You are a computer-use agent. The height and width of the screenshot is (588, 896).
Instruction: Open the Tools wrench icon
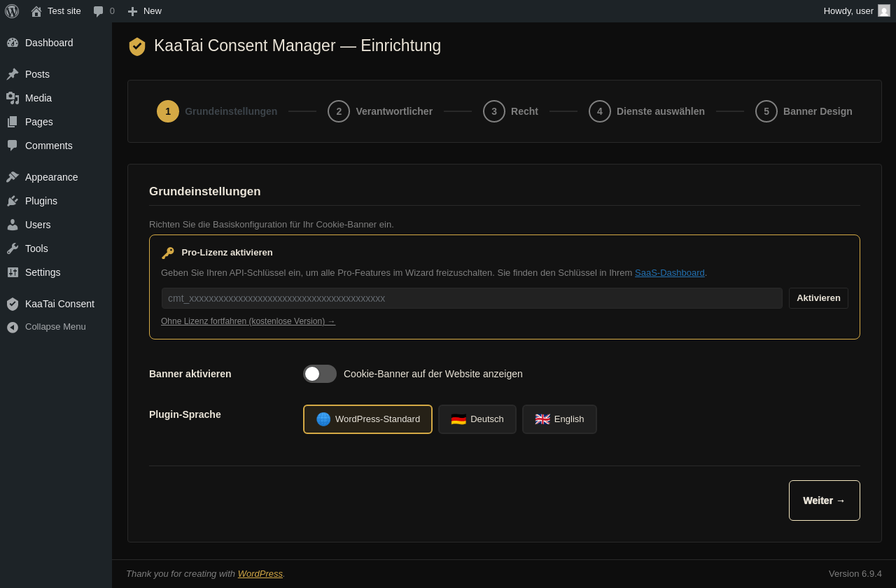pyautogui.click(x=13, y=248)
